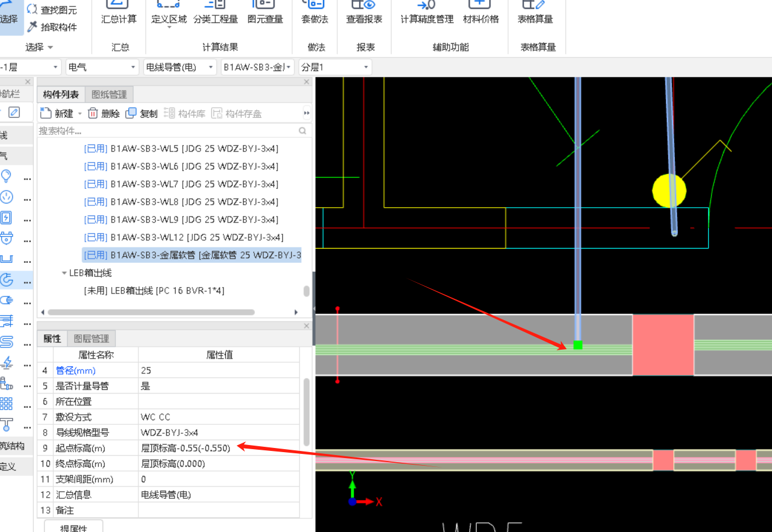The width and height of the screenshot is (772, 532).
Task: Select B1AW-SB3-WL9 component row
Action: tap(181, 220)
